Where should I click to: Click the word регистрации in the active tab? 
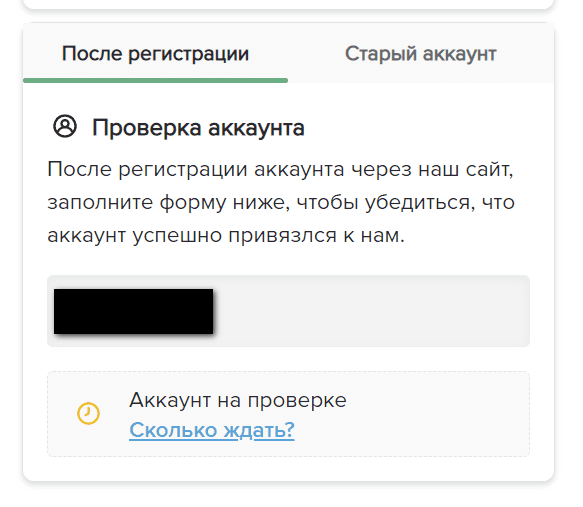[x=189, y=55]
